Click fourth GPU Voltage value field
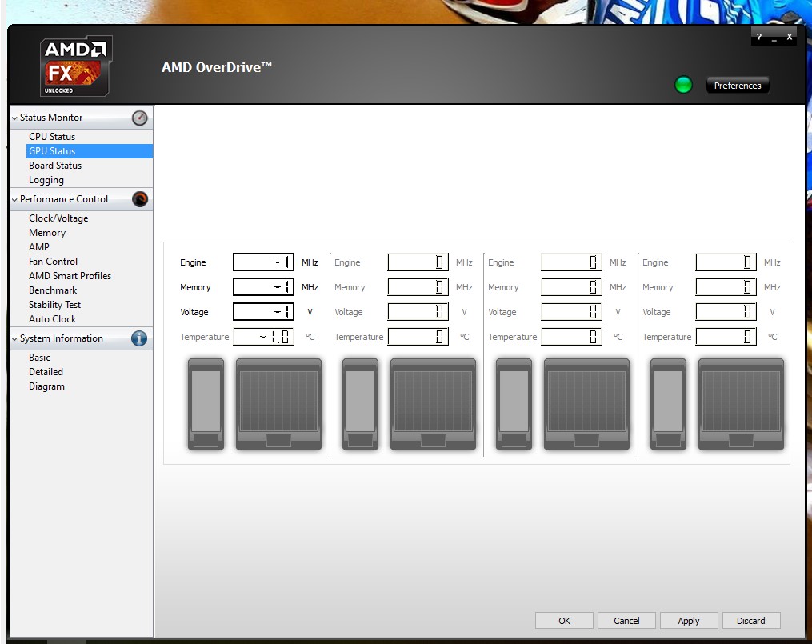812x644 pixels. [x=726, y=312]
